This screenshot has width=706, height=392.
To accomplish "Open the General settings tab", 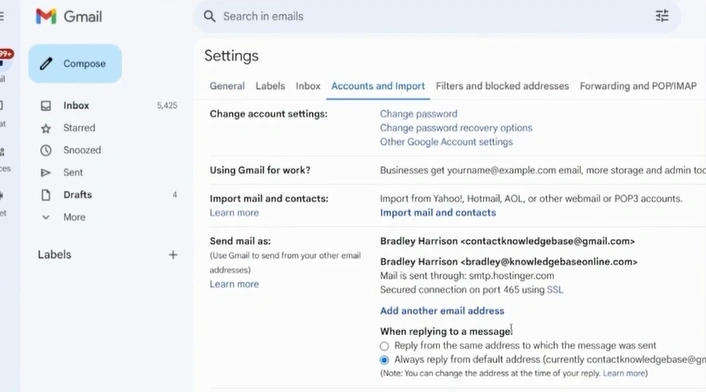I will (x=227, y=86).
